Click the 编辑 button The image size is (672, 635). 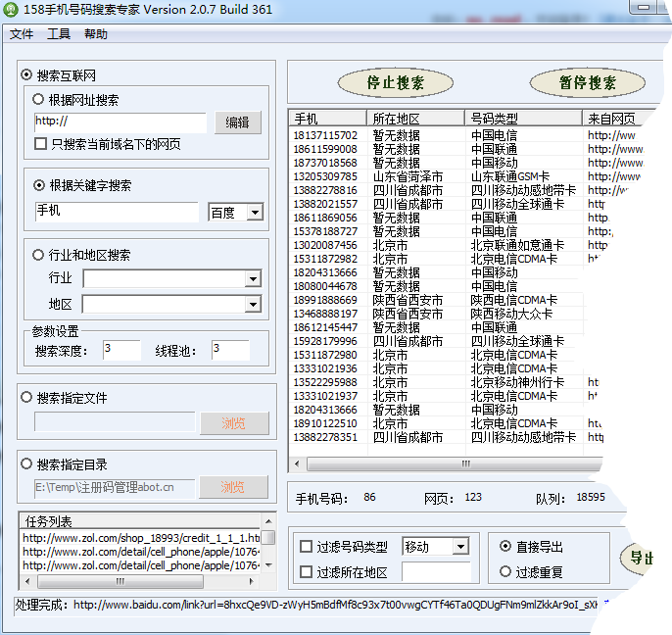tap(237, 123)
